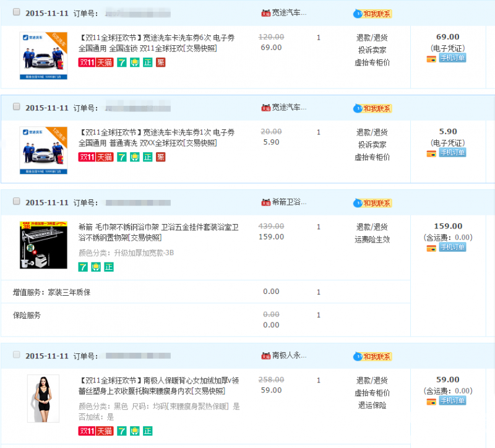Image resolution: width=495 pixels, height=448 pixels.
Task: Click 和我联系 chat icon beside 希箭卫浴 store
Action: click(x=373, y=203)
